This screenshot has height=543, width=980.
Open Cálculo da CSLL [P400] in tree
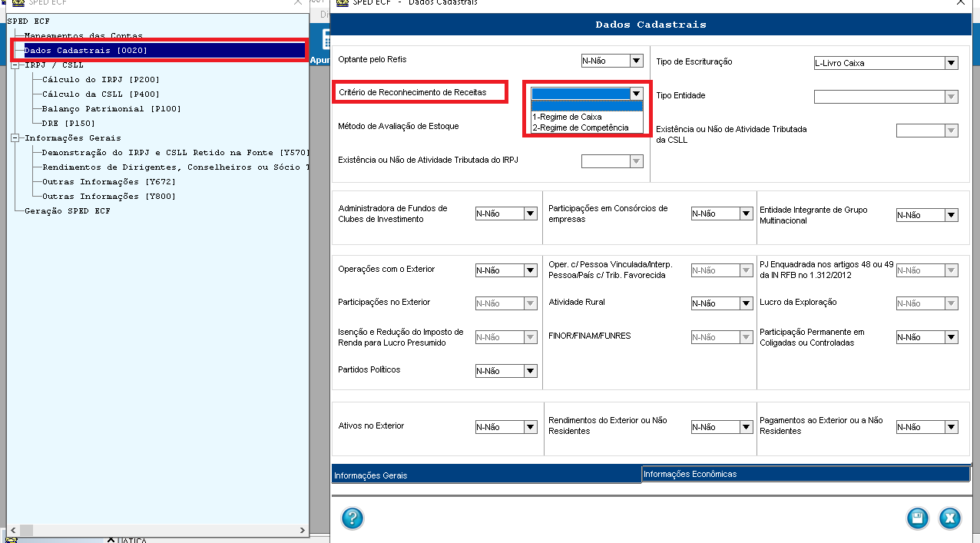pos(101,94)
